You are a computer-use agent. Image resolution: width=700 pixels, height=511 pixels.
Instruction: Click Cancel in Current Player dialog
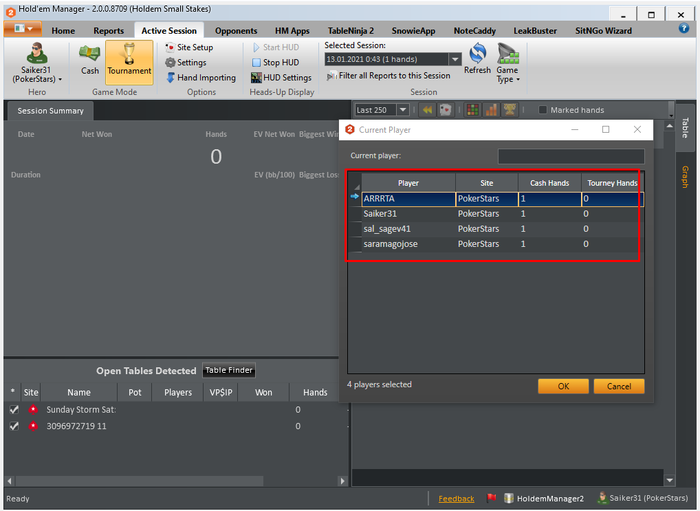pyautogui.click(x=619, y=386)
